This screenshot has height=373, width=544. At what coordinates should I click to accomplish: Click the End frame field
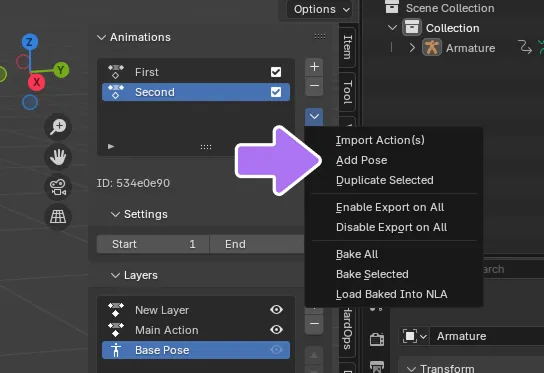[257, 244]
